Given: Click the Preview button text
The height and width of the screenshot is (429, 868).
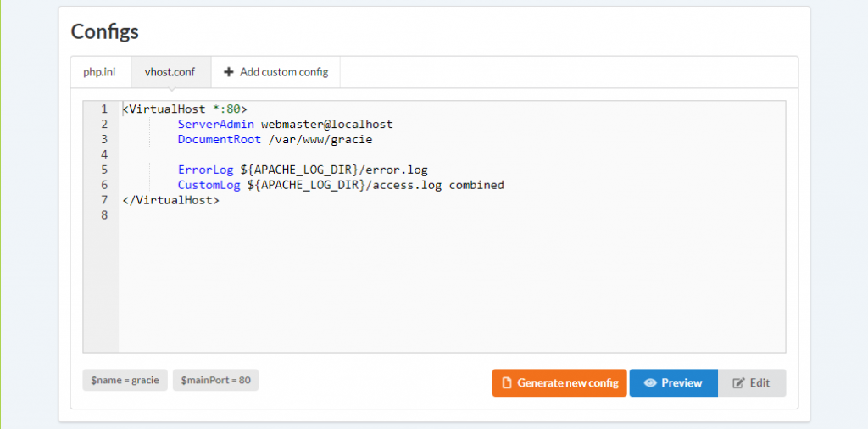Looking at the screenshot, I should pyautogui.click(x=682, y=383).
